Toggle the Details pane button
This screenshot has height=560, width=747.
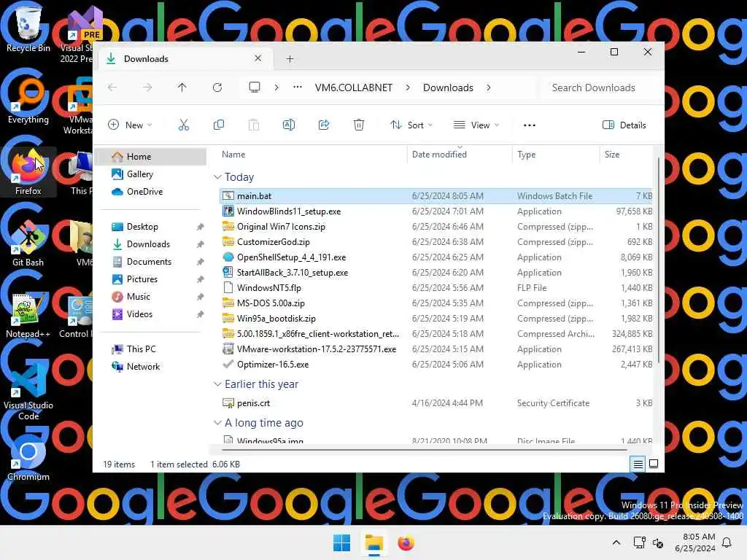click(624, 125)
